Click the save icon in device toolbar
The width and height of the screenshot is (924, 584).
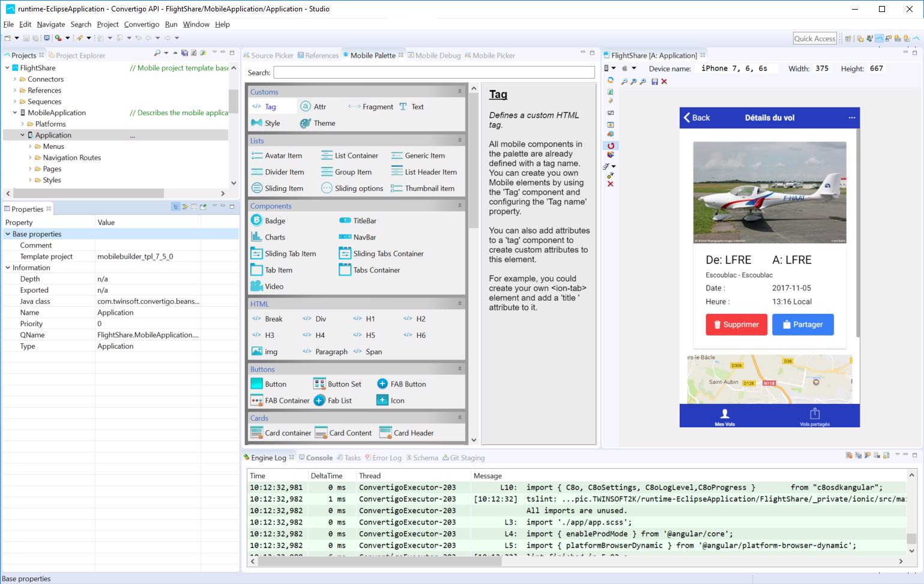click(654, 81)
